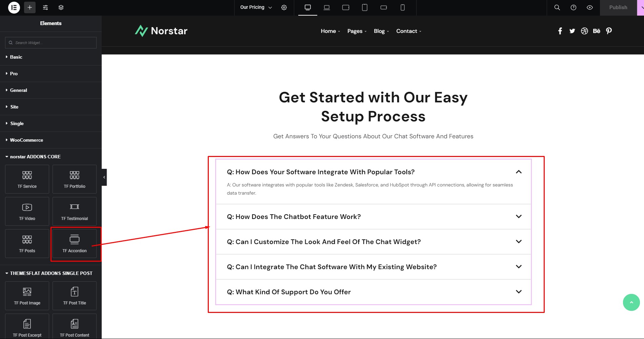Open the Our Pricing document dropdown
The image size is (644, 339).
point(256,7)
